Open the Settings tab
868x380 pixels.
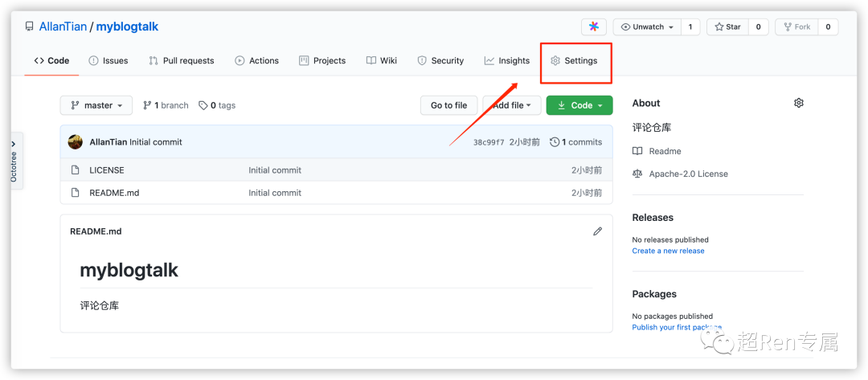[574, 61]
